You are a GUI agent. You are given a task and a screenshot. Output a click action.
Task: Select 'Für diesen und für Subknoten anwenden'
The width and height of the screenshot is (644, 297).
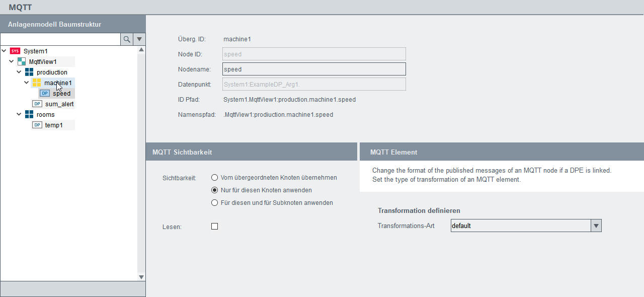[x=214, y=202]
